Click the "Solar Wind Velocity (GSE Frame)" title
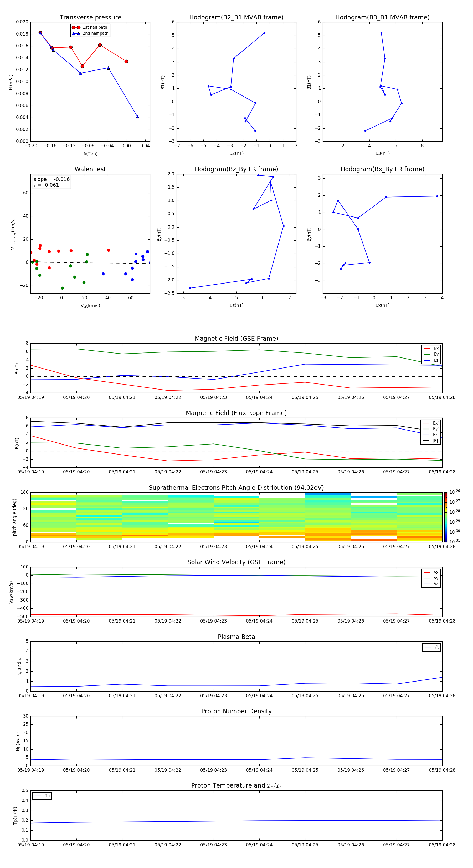Screen dimensions: 473x868 coord(236,562)
